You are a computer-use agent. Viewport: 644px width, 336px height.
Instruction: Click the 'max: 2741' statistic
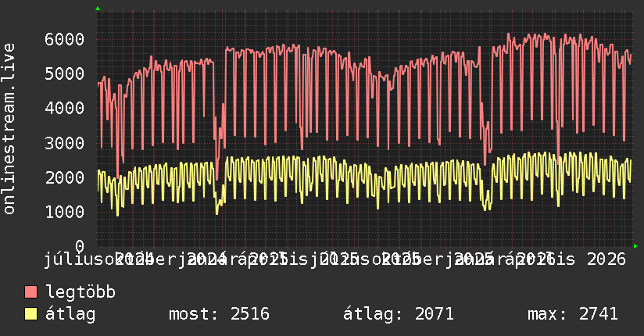(573, 314)
